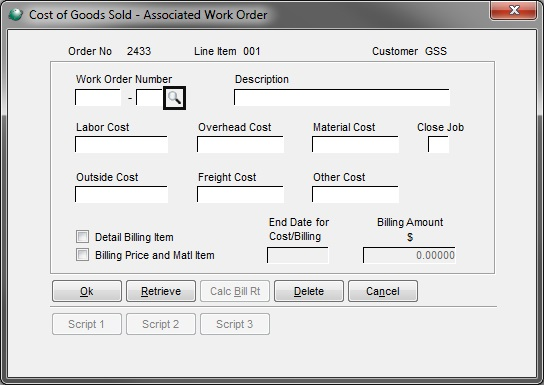Image resolution: width=544 pixels, height=385 pixels.
Task: Select the Material Cost field
Action: (x=355, y=144)
